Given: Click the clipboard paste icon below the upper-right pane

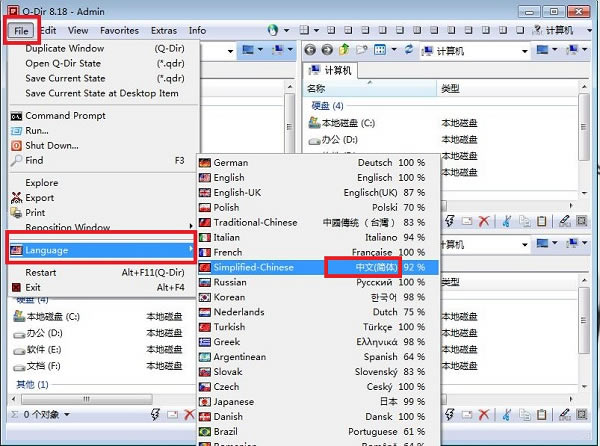Looking at the screenshot, I should click(x=541, y=220).
